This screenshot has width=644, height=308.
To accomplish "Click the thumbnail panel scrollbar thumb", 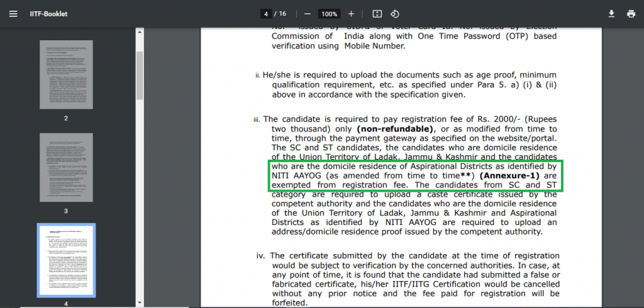I will tap(140, 75).
